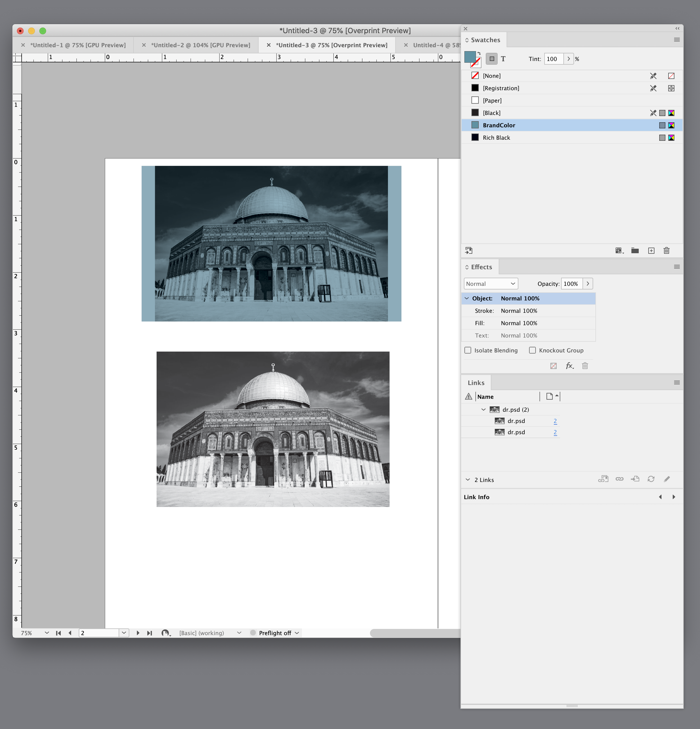Open the FX effects menu in Effects panel
700x729 pixels.
(569, 366)
